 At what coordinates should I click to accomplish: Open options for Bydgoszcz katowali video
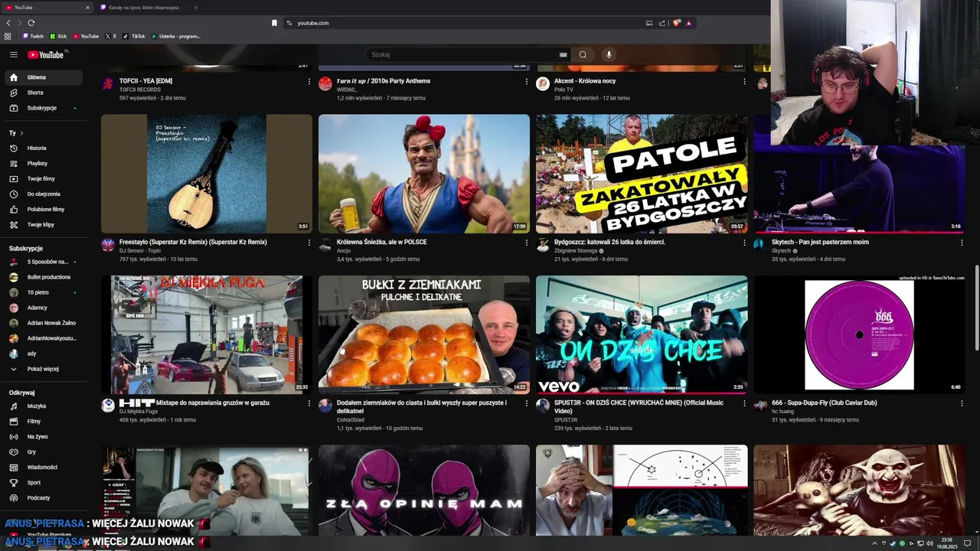click(x=744, y=243)
